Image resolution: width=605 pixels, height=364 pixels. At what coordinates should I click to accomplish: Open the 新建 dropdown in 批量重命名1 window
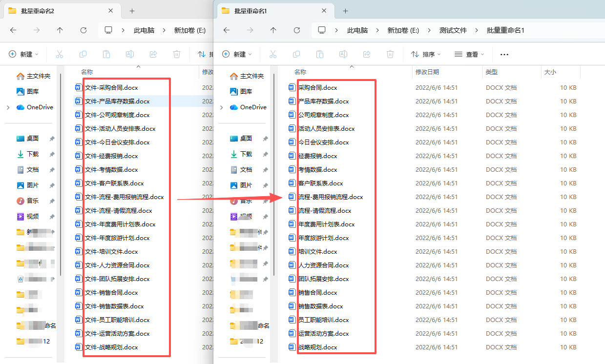[237, 54]
